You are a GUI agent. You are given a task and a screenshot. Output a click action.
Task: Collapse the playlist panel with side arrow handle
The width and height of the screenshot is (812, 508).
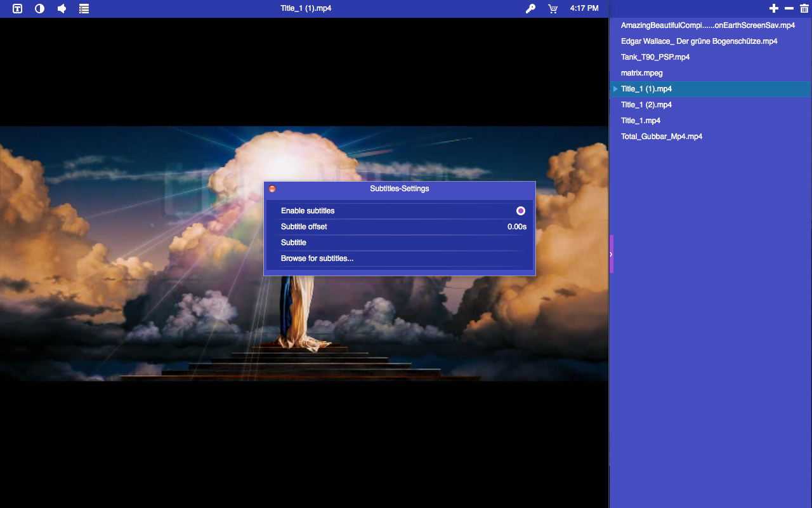coord(612,254)
